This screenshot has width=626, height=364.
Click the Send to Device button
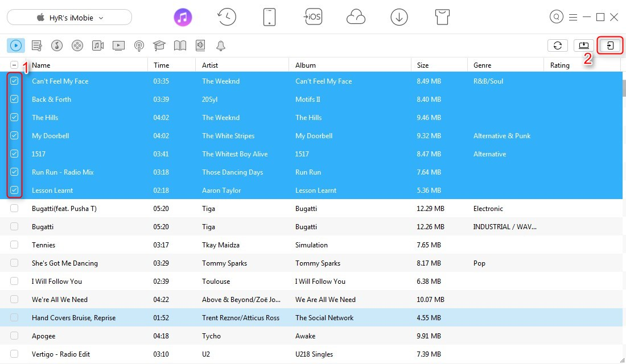[x=610, y=45]
